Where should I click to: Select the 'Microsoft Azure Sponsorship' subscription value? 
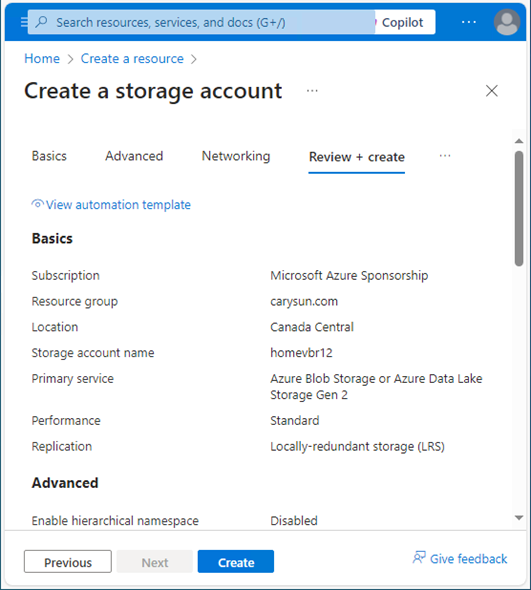point(349,275)
